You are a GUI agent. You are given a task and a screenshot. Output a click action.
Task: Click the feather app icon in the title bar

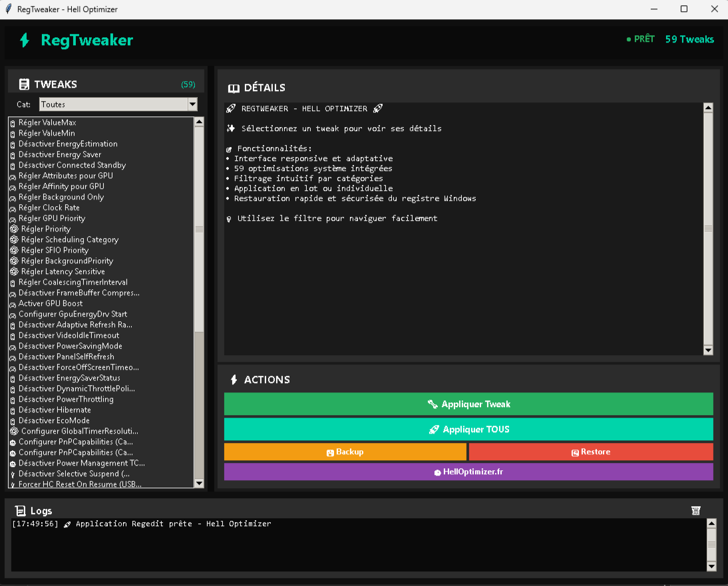point(8,9)
